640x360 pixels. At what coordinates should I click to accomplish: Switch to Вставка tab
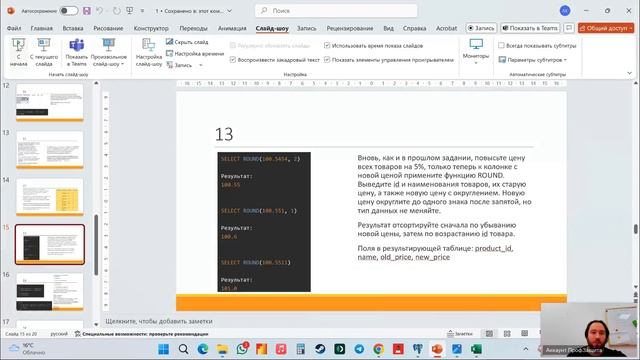(x=73, y=28)
